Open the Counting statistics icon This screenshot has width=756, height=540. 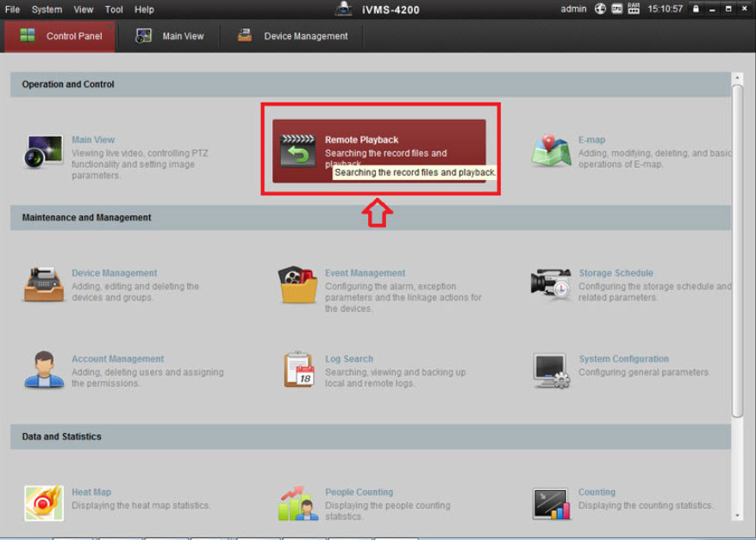tap(550, 503)
